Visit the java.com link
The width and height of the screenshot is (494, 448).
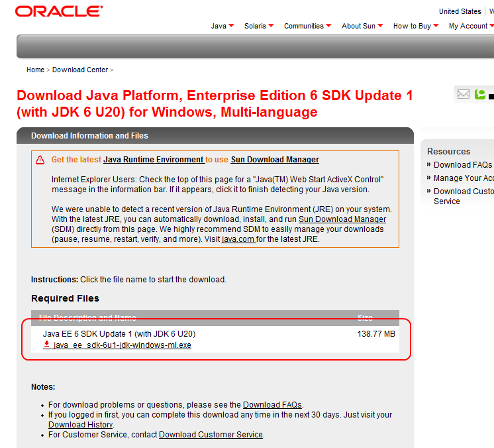(238, 239)
